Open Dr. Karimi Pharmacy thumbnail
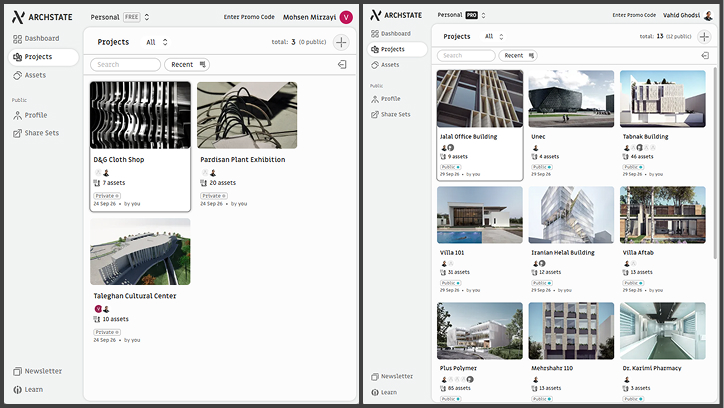This screenshot has height=408, width=724. 663,331
